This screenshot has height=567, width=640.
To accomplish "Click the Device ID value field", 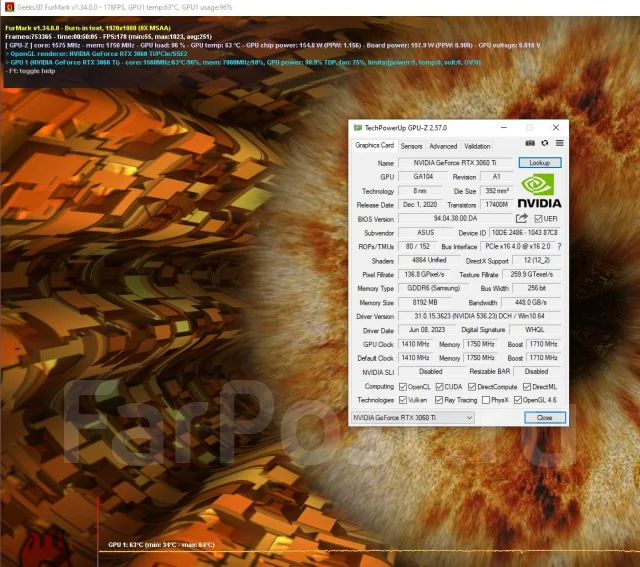I will 524,232.
